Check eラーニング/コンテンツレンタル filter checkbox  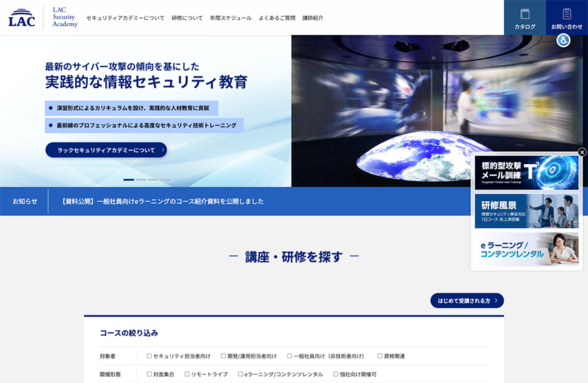pyautogui.click(x=241, y=374)
